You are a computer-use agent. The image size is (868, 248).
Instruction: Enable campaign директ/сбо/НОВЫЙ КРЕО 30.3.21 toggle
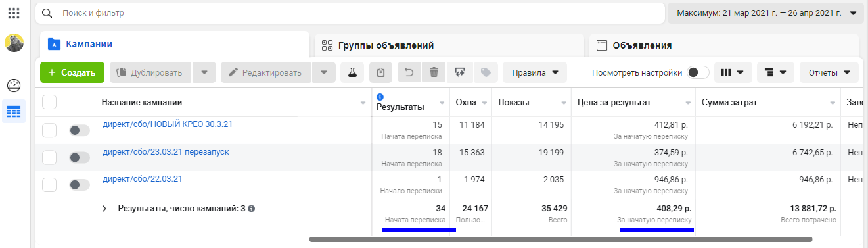pyautogui.click(x=80, y=131)
